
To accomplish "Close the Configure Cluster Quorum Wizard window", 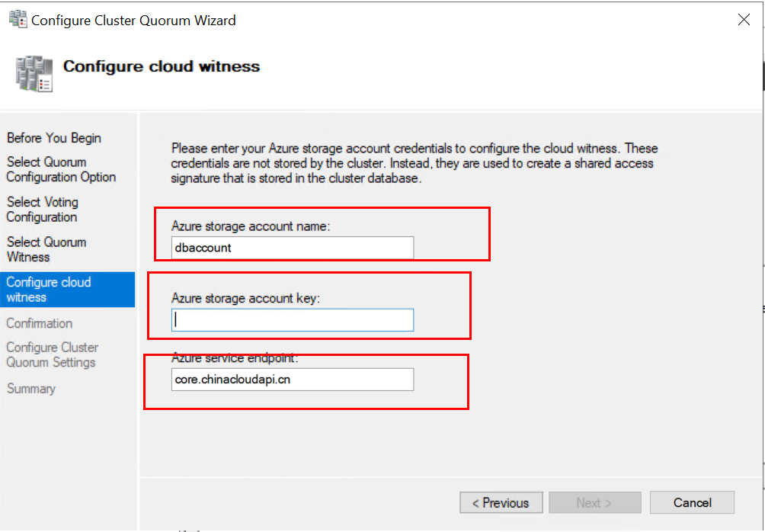I will click(744, 21).
